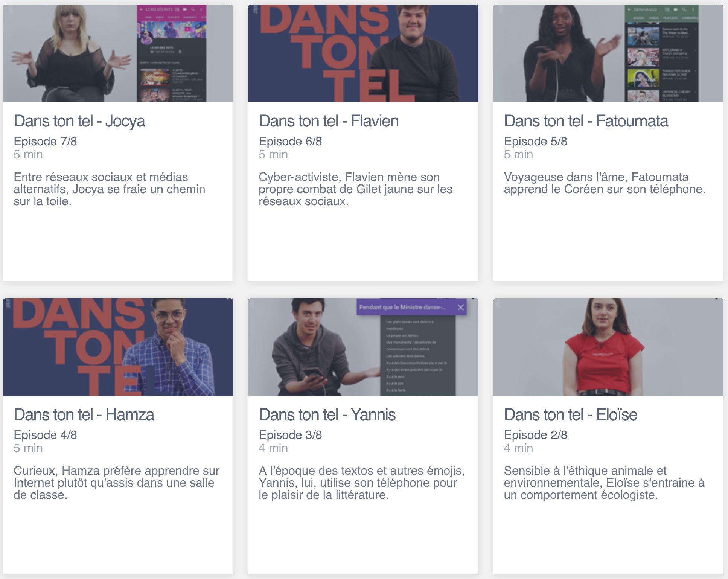Click the 'Episode 3/8' label
Viewport: 728px width, 579px height.
[x=290, y=435]
